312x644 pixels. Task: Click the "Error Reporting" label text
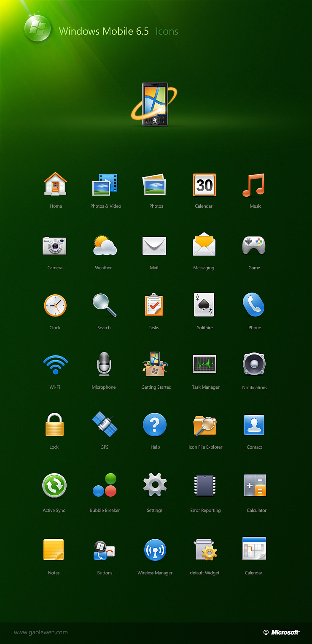click(205, 511)
